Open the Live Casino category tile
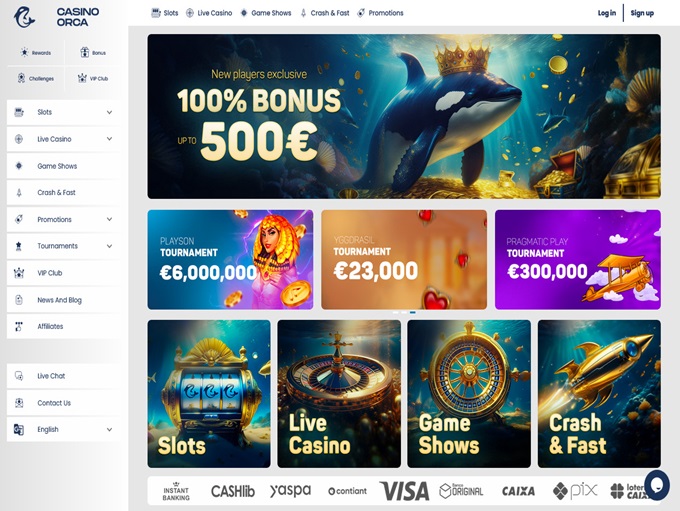 [x=339, y=394]
